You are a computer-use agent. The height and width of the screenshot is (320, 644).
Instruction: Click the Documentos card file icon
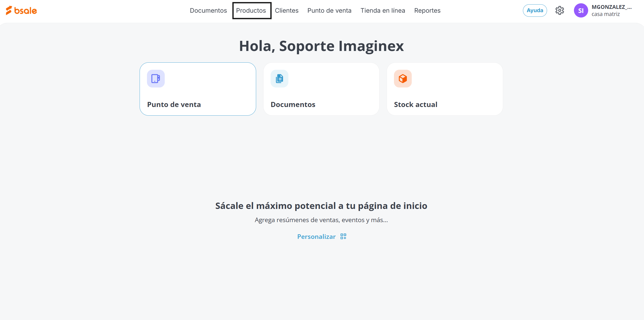point(279,79)
